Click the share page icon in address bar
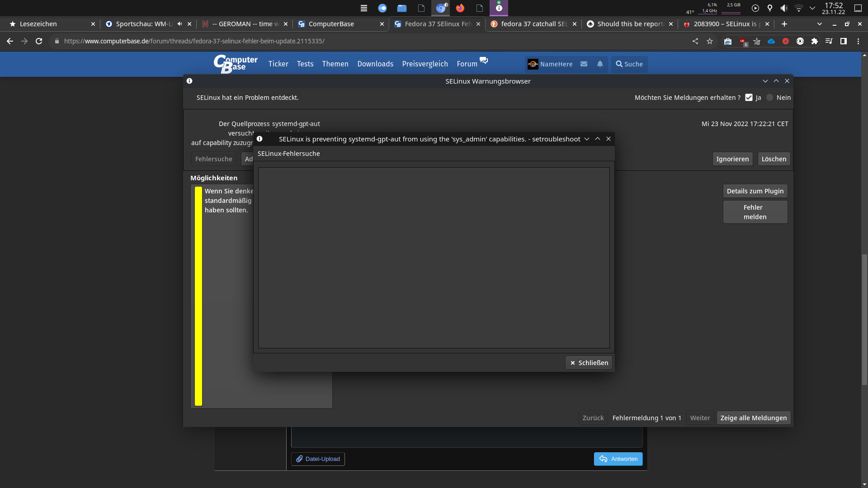The image size is (868, 488). coord(695,41)
